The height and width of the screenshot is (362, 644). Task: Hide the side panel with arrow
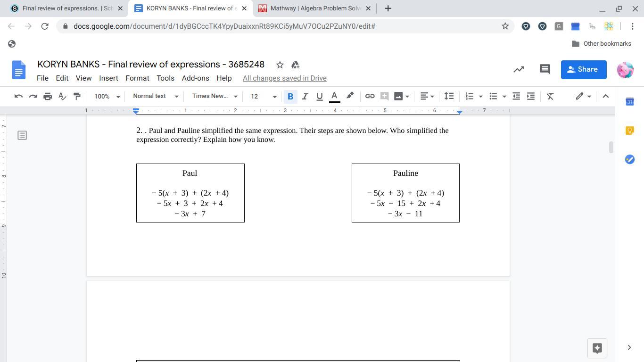(629, 347)
